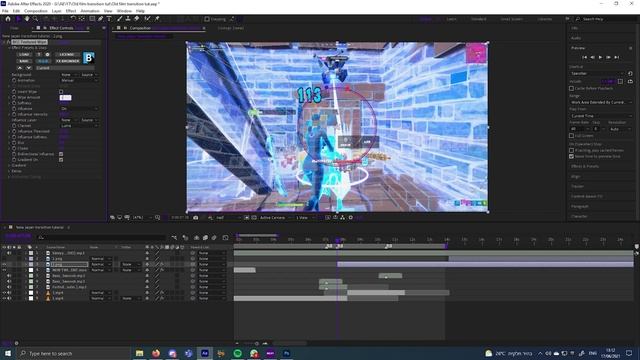Step to previous frame in Preview panel
Screen dimensions: 640x360
pyautogui.click(x=592, y=58)
